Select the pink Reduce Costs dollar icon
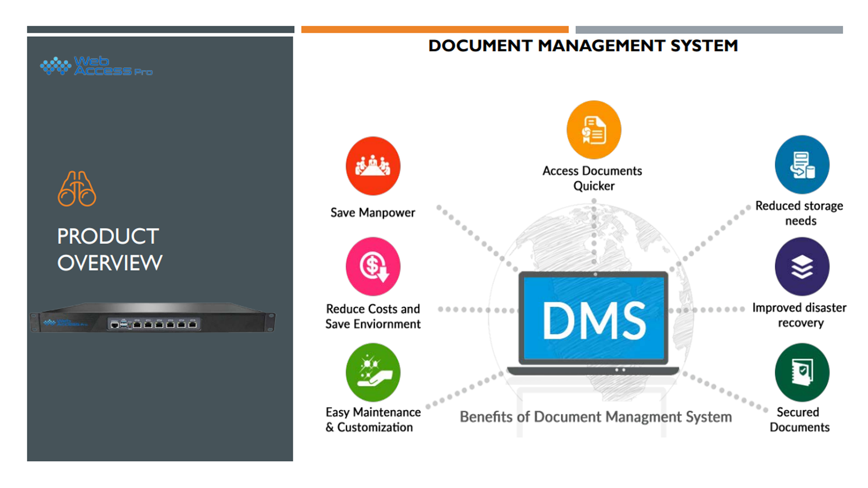 click(x=373, y=267)
